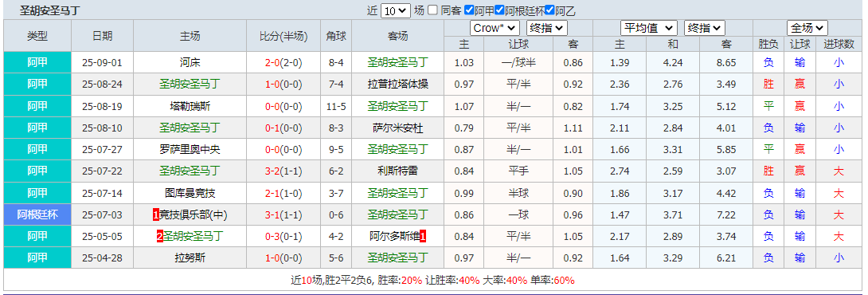The image size is (868, 295).
Task: Click the 圣胡安圣马丁 table title
Action: 50,10
